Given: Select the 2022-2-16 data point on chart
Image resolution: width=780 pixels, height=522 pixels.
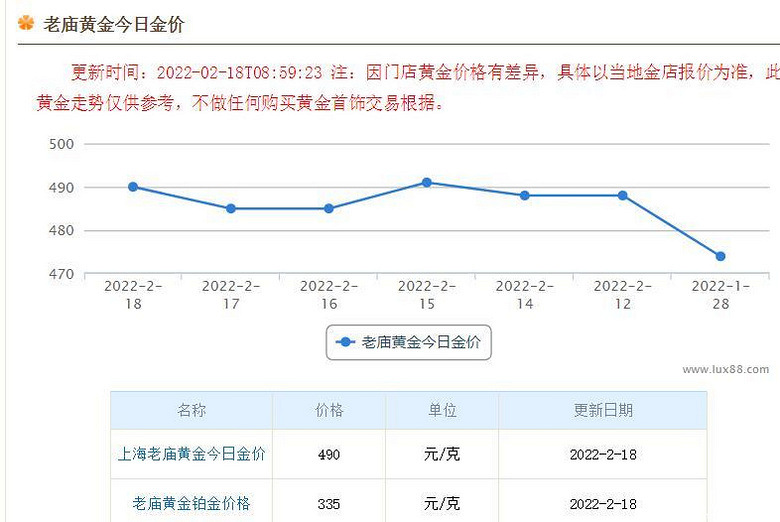Looking at the screenshot, I should [329, 209].
